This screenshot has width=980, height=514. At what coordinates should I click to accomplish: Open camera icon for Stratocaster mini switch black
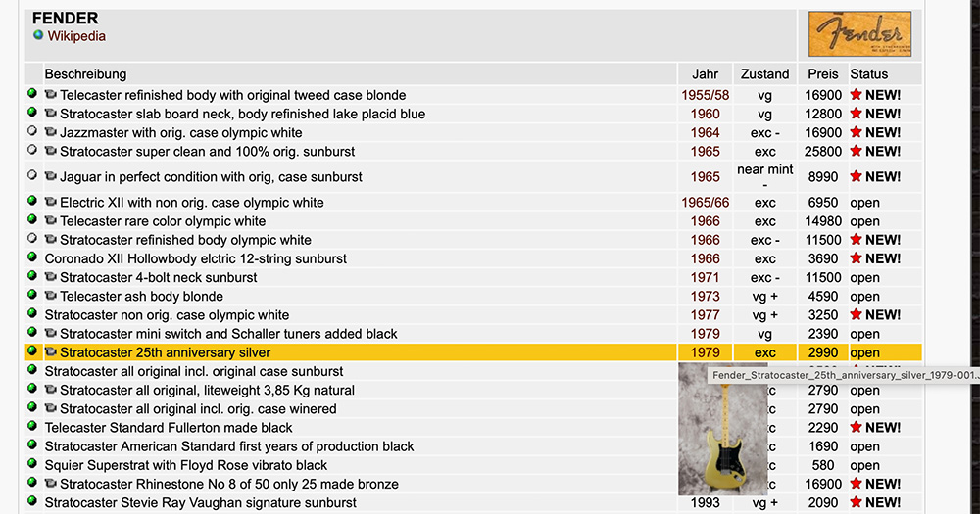pyautogui.click(x=51, y=334)
